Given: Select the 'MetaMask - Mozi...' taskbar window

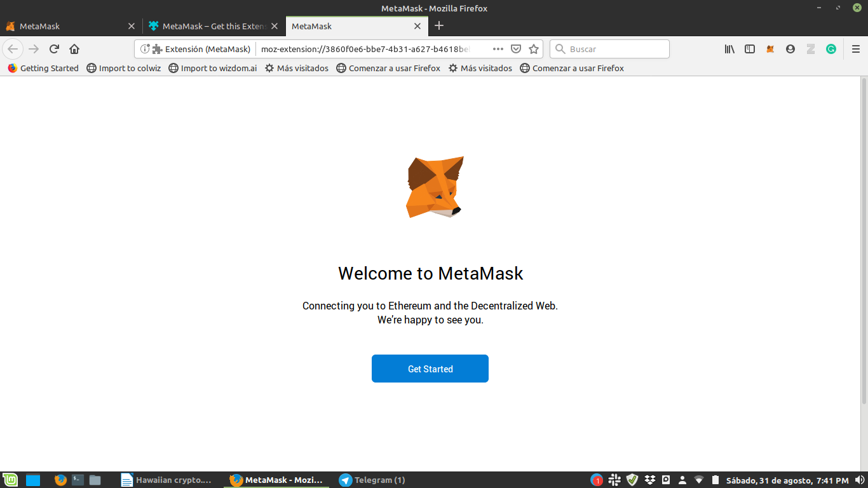Looking at the screenshot, I should [277, 480].
